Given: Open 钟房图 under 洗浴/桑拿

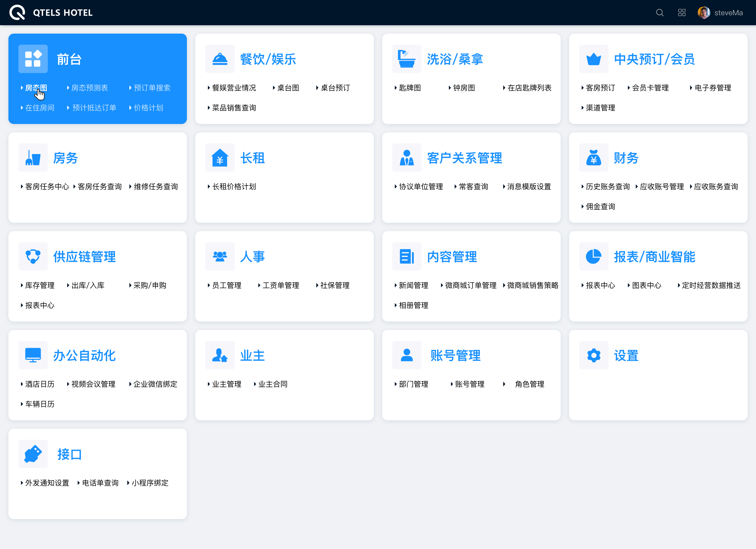Looking at the screenshot, I should click(x=464, y=88).
